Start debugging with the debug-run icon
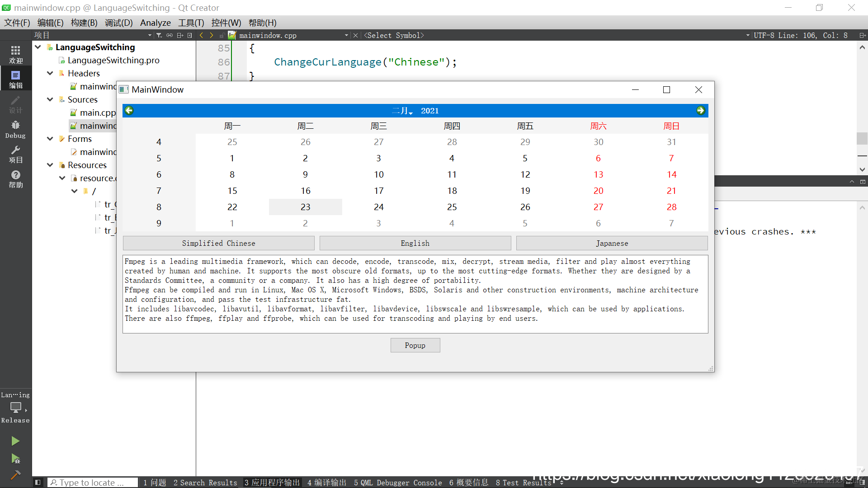This screenshot has width=868, height=488. point(15,459)
